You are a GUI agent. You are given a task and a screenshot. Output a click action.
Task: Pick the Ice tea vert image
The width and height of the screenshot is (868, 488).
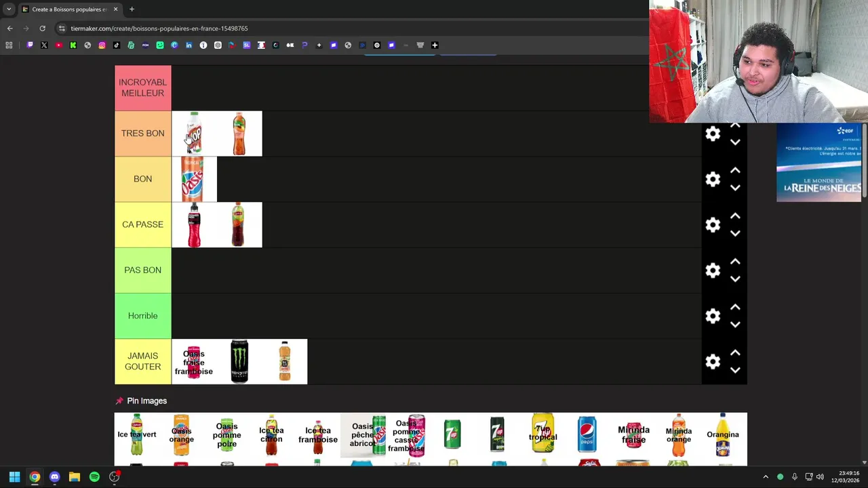pos(137,434)
